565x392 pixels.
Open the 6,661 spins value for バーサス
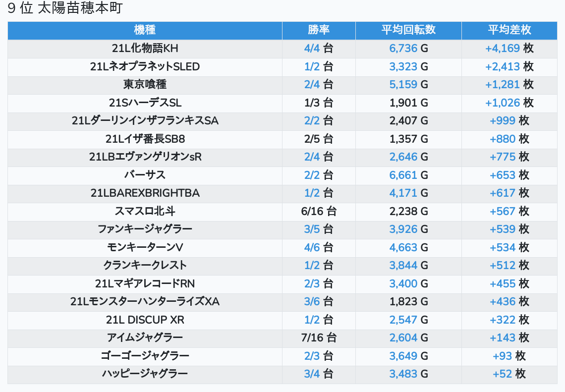403,175
